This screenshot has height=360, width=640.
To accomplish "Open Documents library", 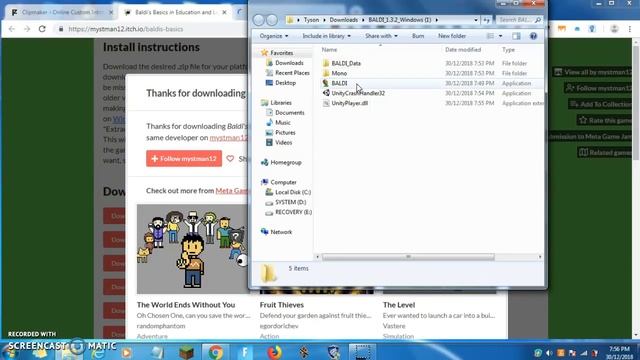I will [285, 113].
